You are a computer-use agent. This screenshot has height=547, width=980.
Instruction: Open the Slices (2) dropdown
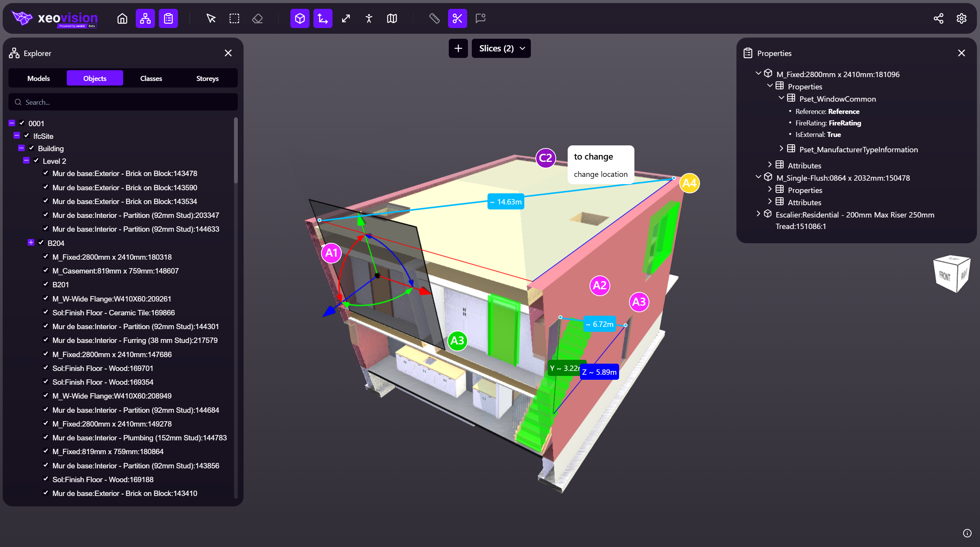pos(501,48)
